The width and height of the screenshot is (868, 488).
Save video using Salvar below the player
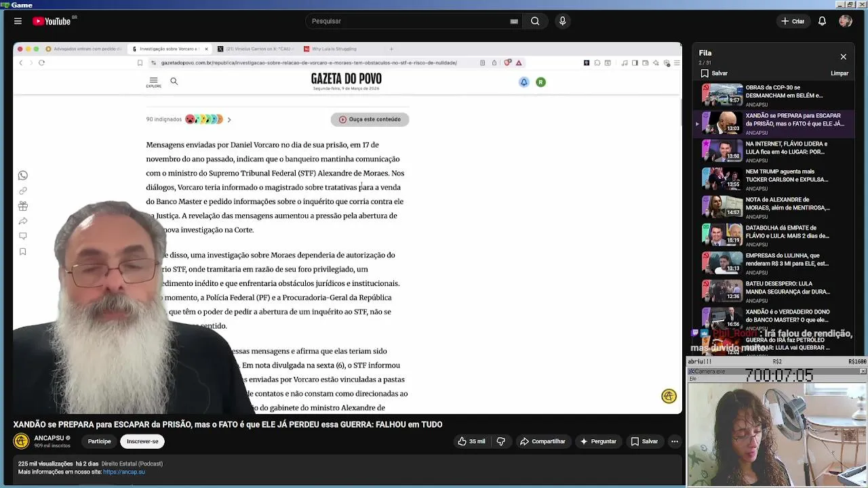point(644,441)
